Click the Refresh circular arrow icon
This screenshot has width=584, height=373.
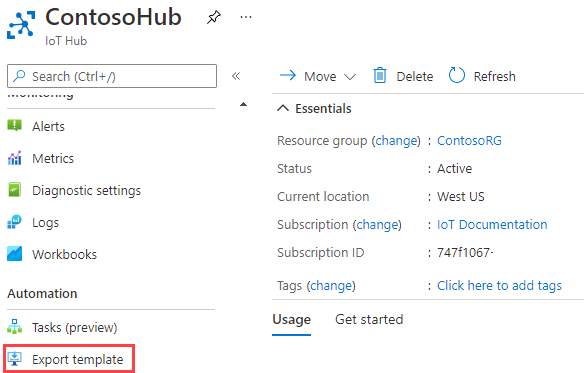coord(457,75)
